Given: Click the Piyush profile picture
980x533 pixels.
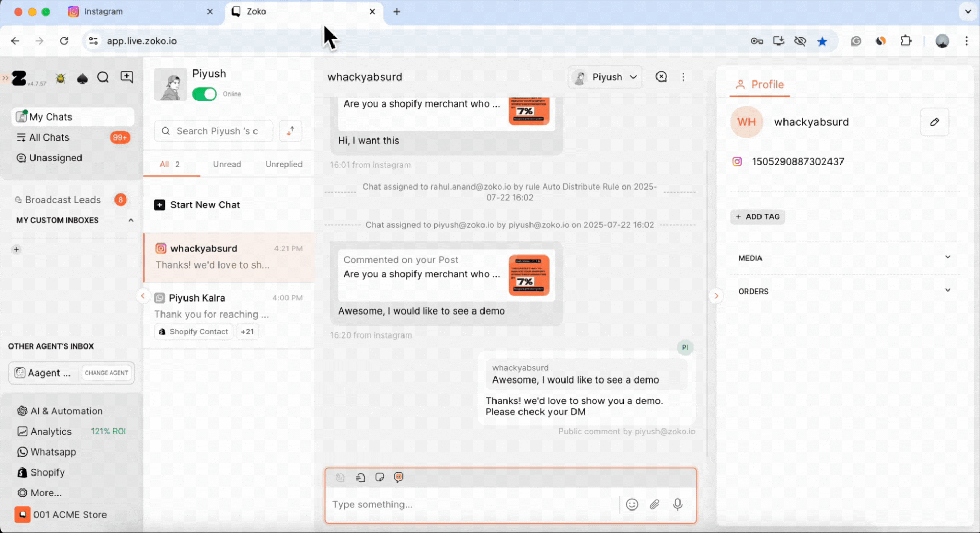Looking at the screenshot, I should tap(170, 84).
